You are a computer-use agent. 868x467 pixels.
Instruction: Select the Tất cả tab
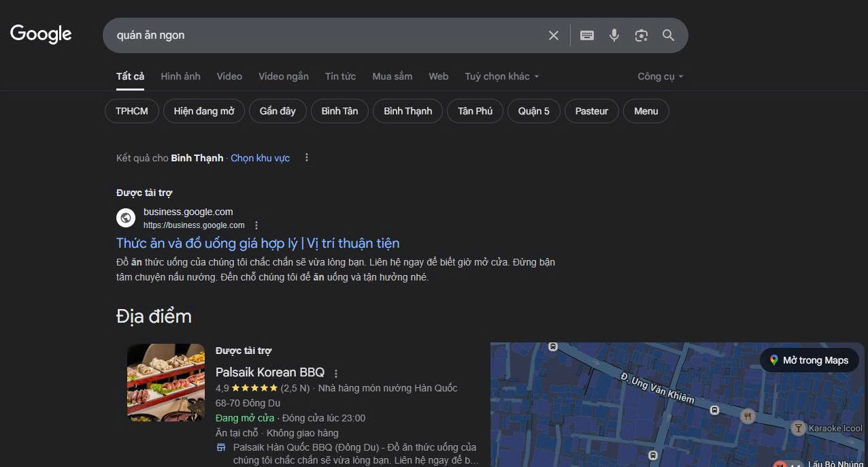130,76
